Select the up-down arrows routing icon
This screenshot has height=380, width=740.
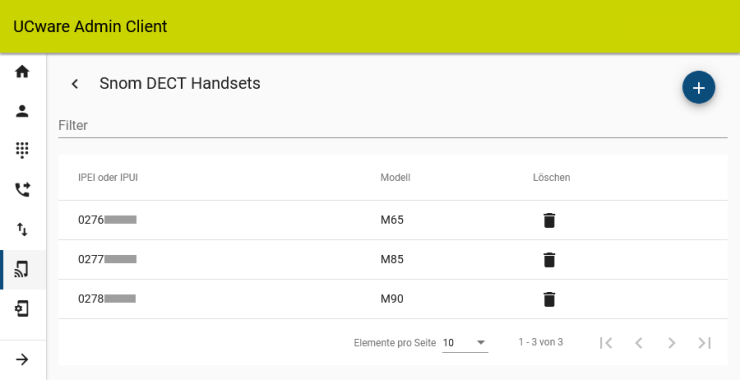tap(22, 230)
